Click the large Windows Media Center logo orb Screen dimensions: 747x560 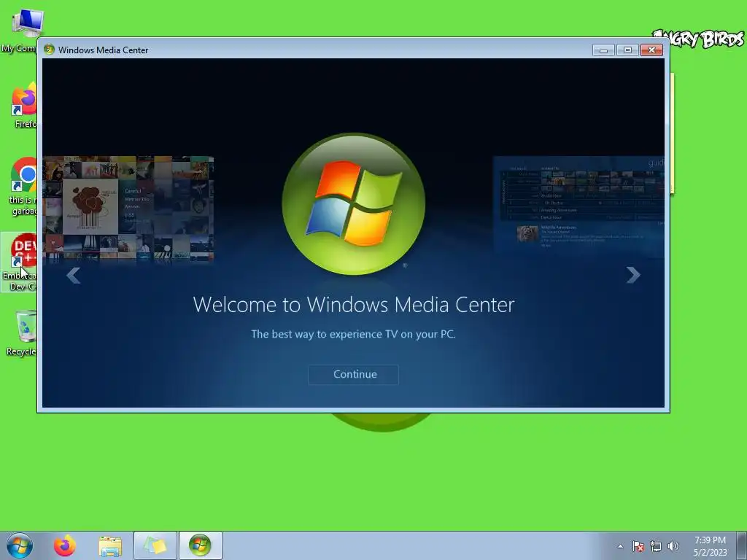[x=354, y=204]
